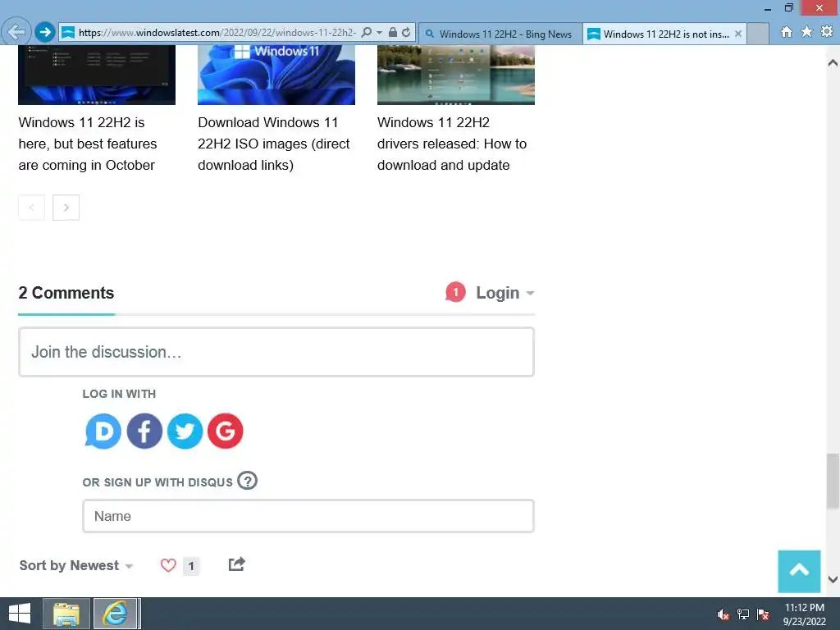Screen dimensions: 840x630
Task: Open File Explorer from taskbar
Action: coord(66,614)
